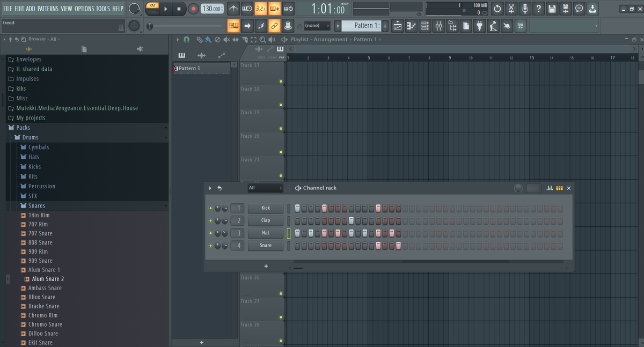Image resolution: width=644 pixels, height=347 pixels.
Task: Switch to PAT pattern mode
Action: (x=153, y=5)
